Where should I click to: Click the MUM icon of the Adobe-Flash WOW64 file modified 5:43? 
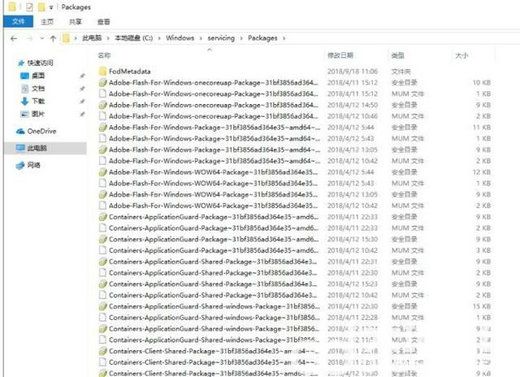(103, 183)
